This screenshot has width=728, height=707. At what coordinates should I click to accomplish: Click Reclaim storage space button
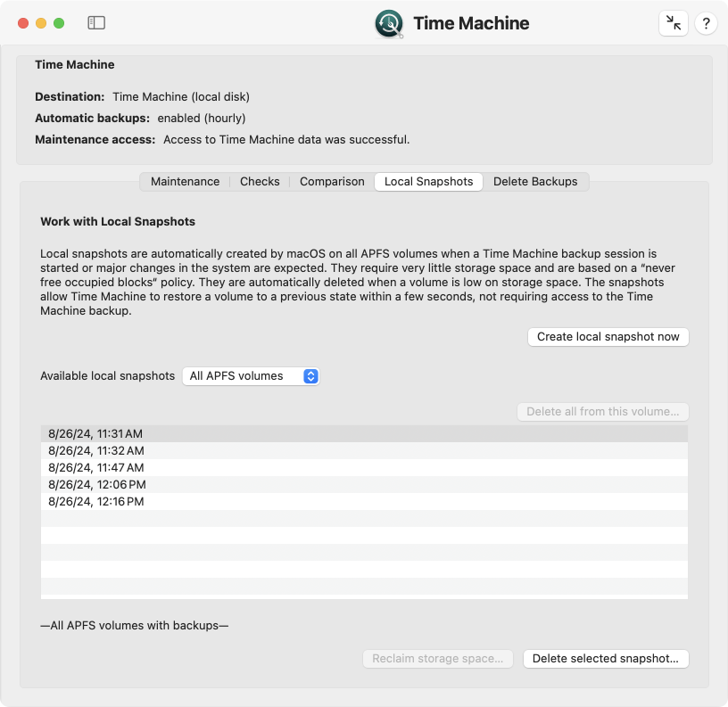pos(438,659)
